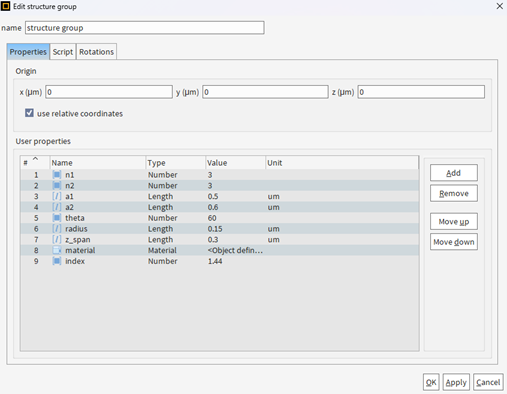
Task: Click the Value column header
Action: pos(235,163)
